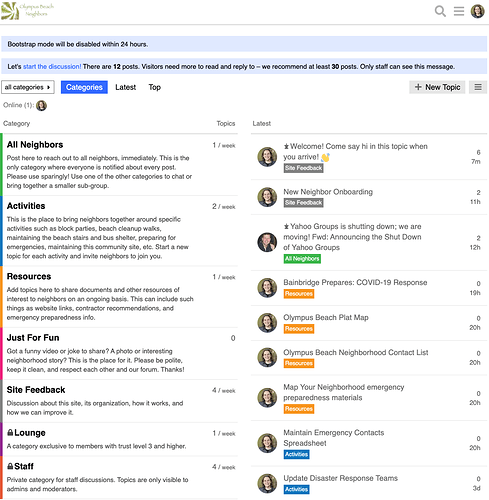
Task: Open the Activities category
Action: pyautogui.click(x=26, y=206)
